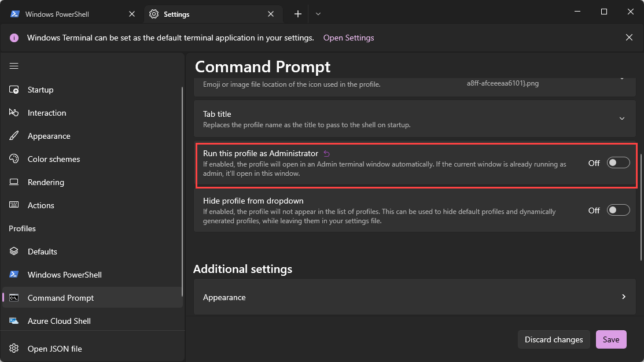644x362 pixels.
Task: Click the Open Settings link
Action: 348,37
